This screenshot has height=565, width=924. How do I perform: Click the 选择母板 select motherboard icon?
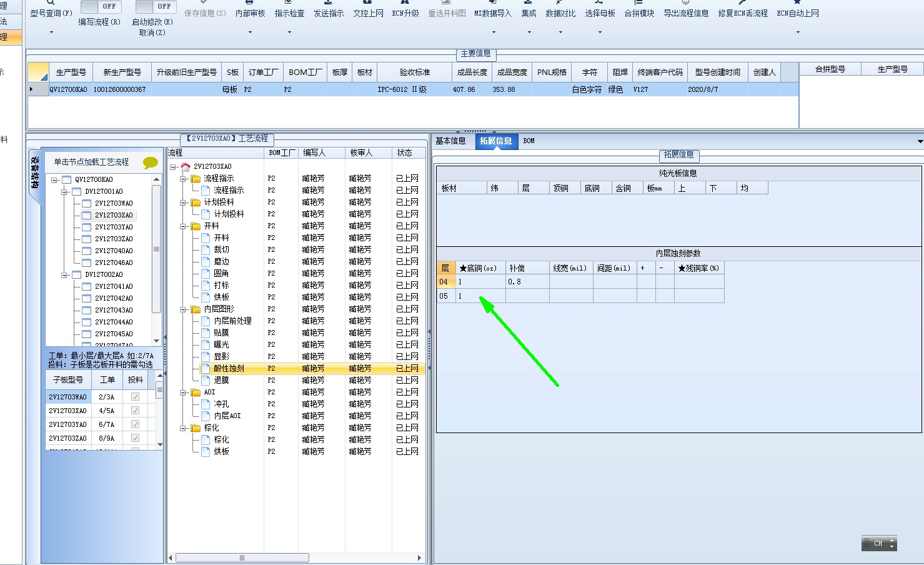600,2
